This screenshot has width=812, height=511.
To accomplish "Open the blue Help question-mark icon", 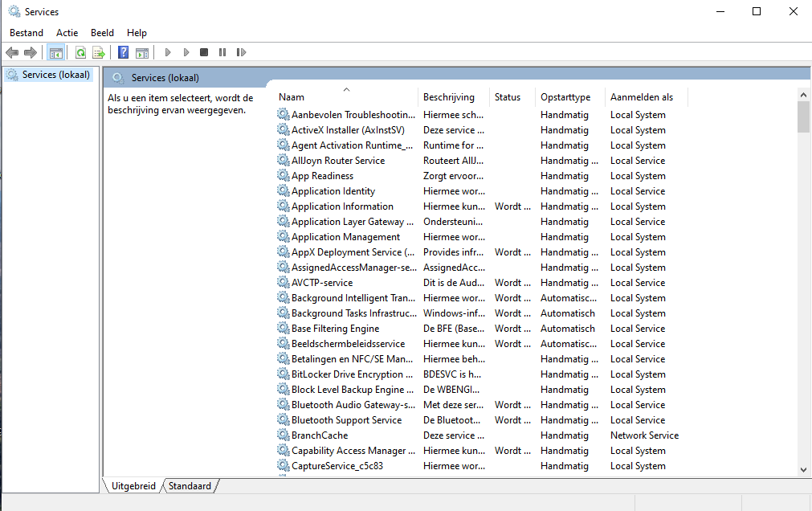I will [x=123, y=52].
